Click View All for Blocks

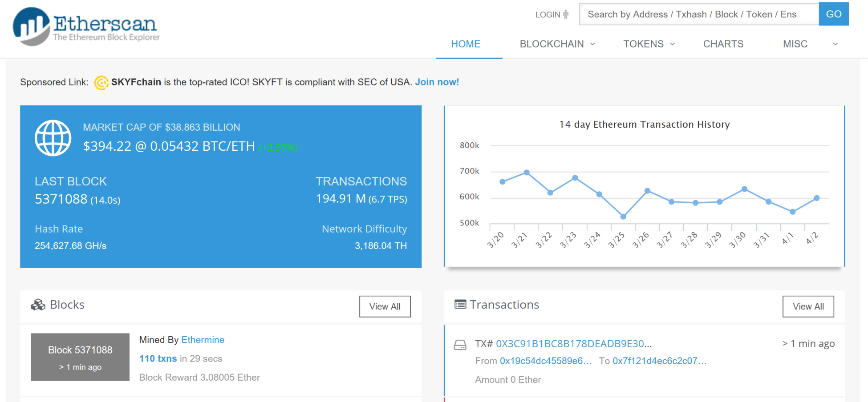coord(385,306)
